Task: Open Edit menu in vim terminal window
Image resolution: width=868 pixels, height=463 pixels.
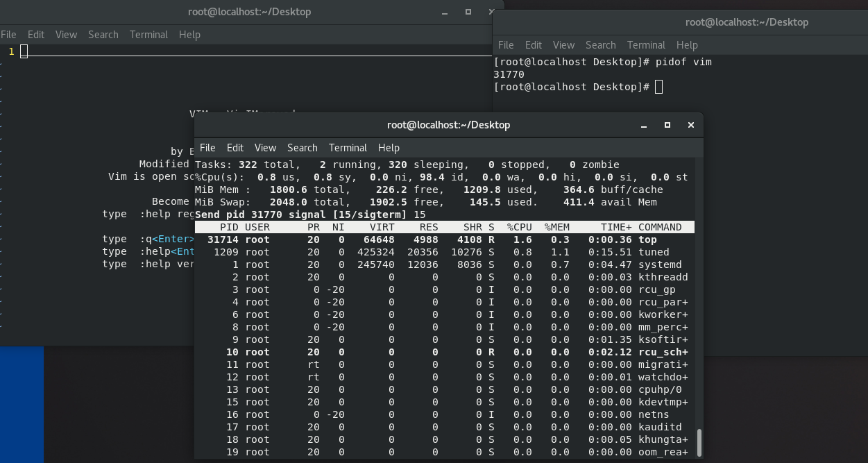Action: click(x=36, y=35)
